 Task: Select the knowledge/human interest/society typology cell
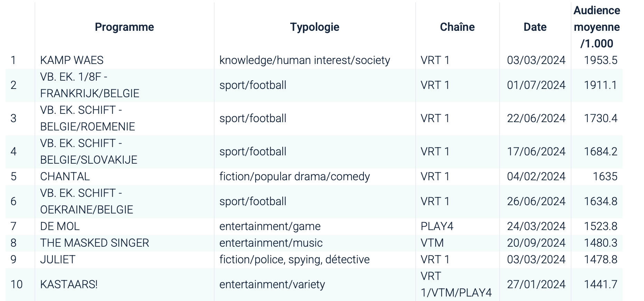tap(304, 60)
